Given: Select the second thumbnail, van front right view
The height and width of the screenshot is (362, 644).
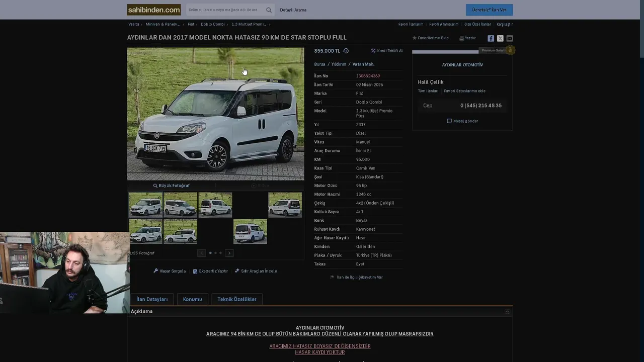Looking at the screenshot, I should point(180,205).
